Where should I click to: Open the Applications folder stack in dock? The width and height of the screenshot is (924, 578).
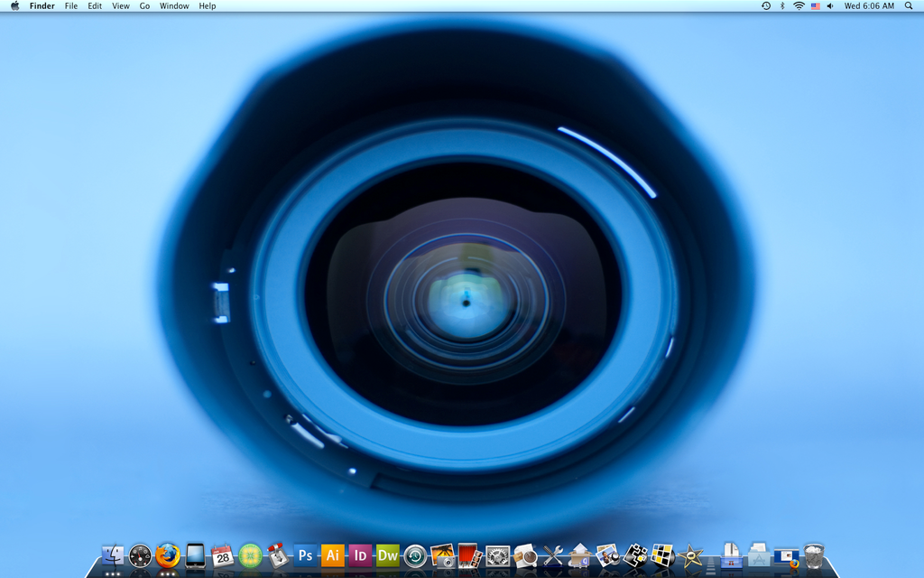759,555
